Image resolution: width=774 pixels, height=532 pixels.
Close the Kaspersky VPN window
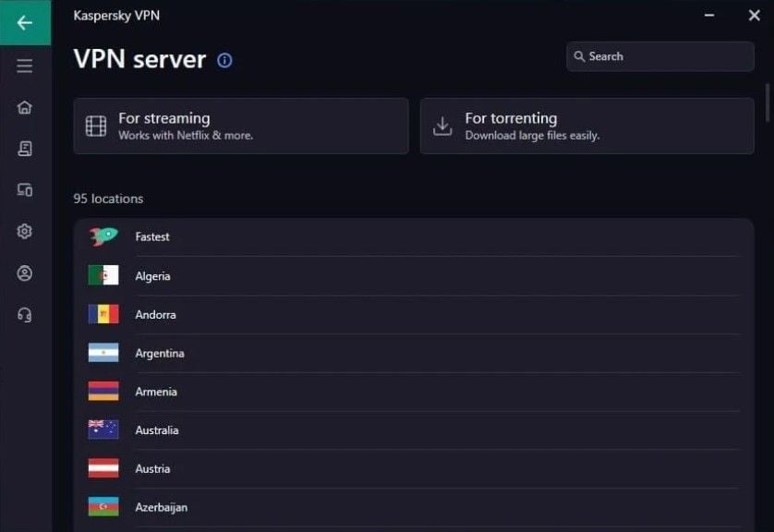(755, 16)
